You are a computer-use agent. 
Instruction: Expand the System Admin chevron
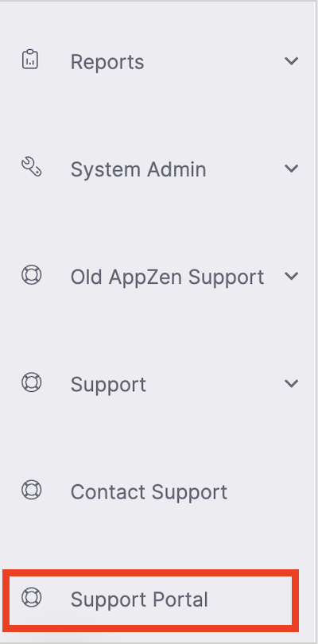tap(291, 169)
